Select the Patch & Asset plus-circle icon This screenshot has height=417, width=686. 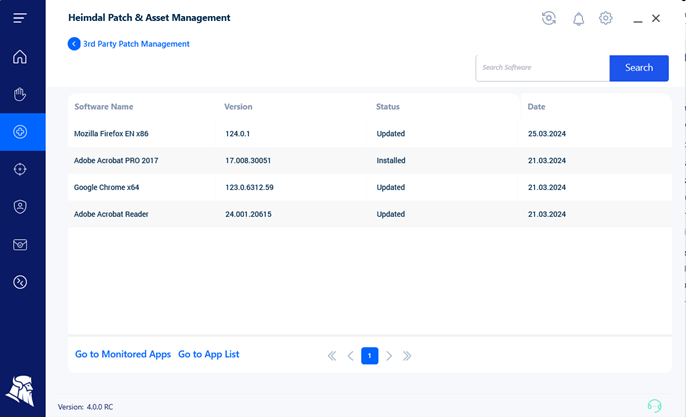point(20,132)
